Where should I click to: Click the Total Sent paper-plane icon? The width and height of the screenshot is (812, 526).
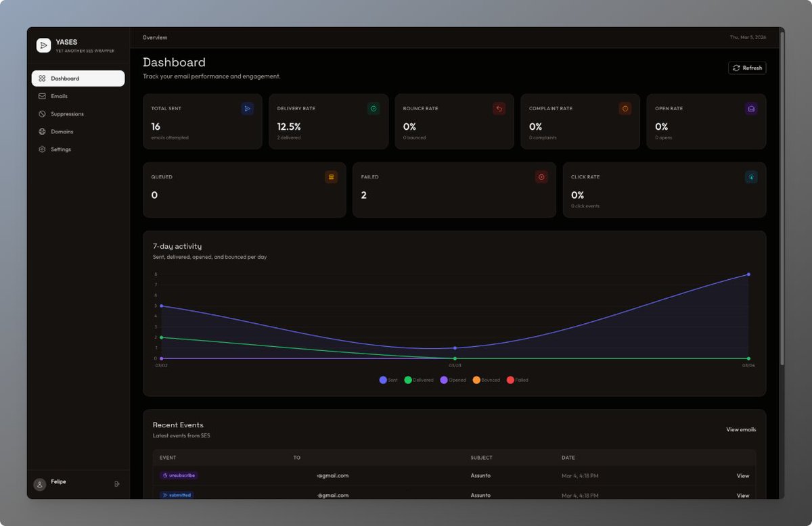pyautogui.click(x=248, y=108)
